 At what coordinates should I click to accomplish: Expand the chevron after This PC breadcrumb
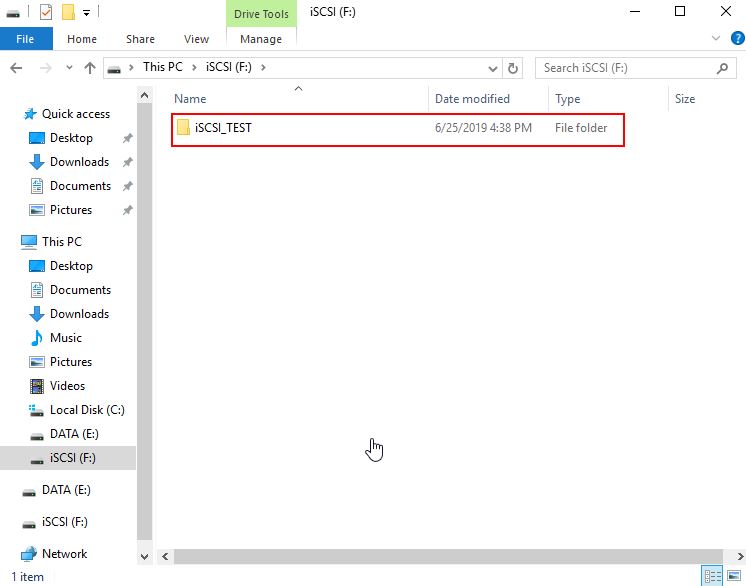[194, 68]
